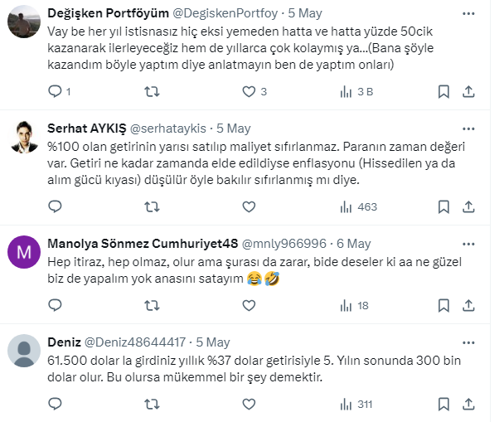Image resolution: width=504 pixels, height=422 pixels.
Task: Open the 6 May timestamp link
Action: 353,244
